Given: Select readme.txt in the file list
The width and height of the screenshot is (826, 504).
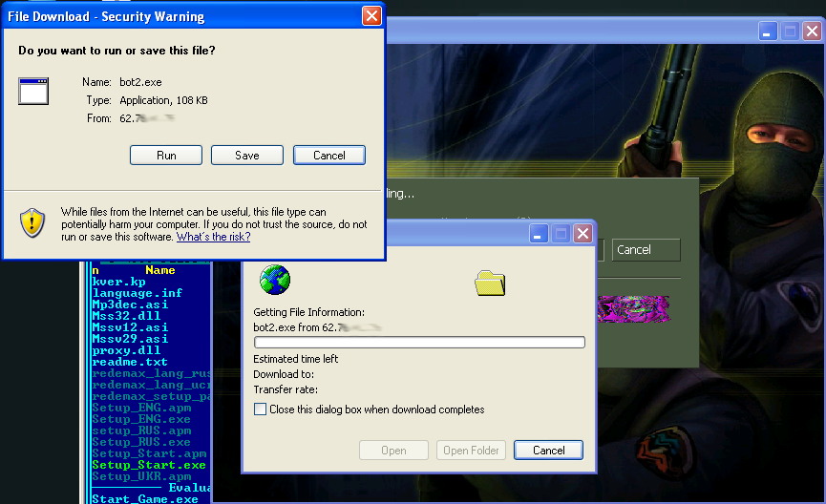Looking at the screenshot, I should click(130, 363).
